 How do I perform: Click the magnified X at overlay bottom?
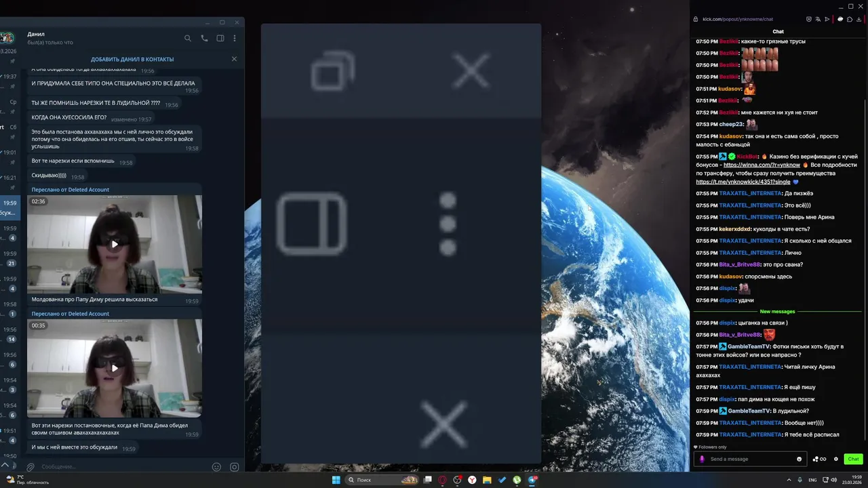point(443,424)
